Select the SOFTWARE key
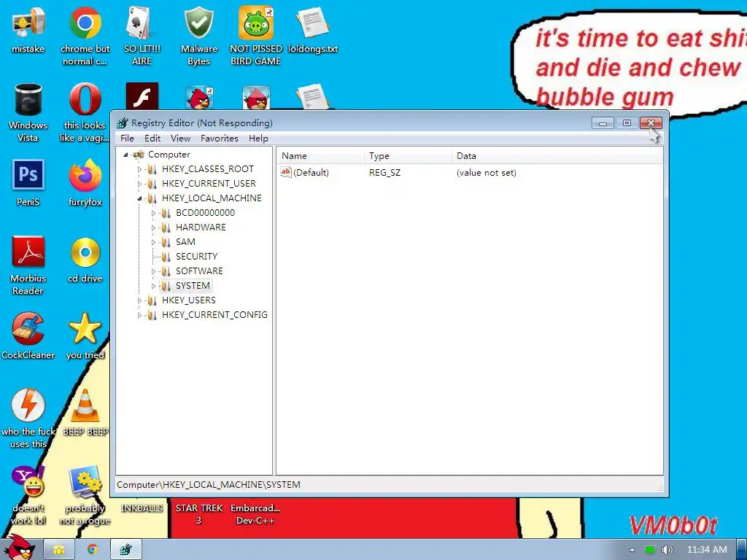 (x=199, y=271)
